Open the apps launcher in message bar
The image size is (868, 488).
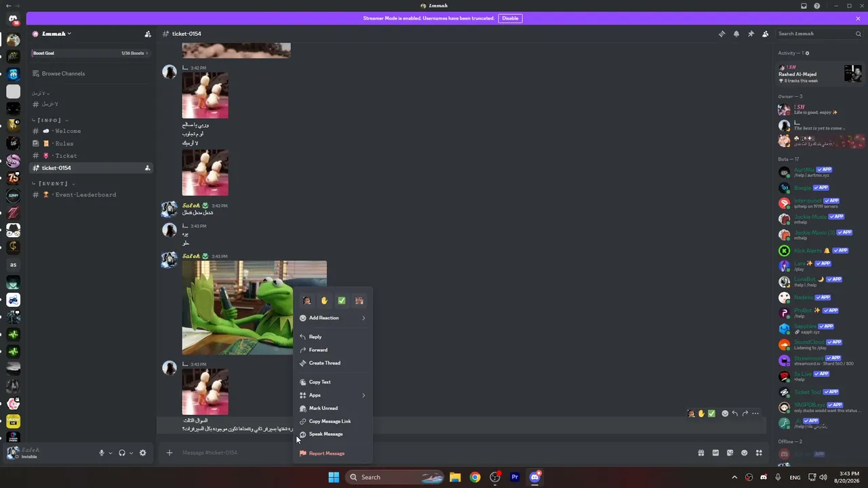click(x=759, y=453)
